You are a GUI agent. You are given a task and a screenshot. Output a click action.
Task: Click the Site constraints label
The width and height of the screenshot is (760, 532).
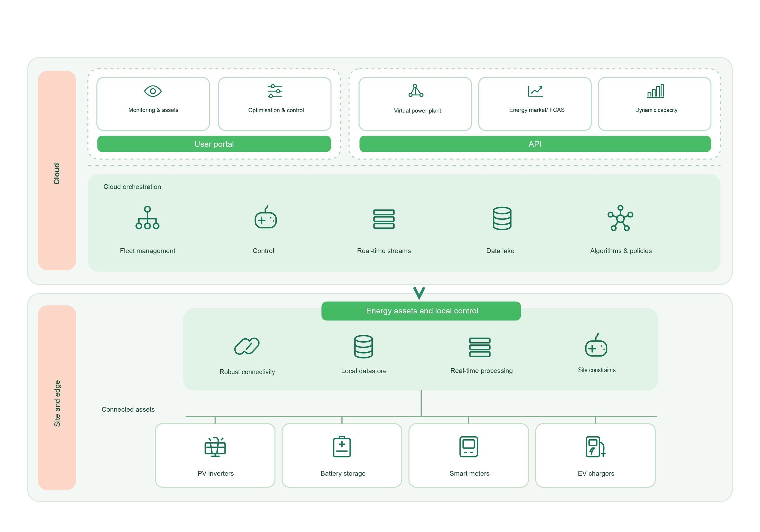pos(596,370)
